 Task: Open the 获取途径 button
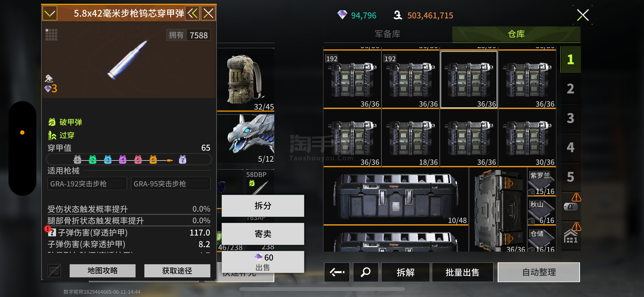pyautogui.click(x=177, y=271)
